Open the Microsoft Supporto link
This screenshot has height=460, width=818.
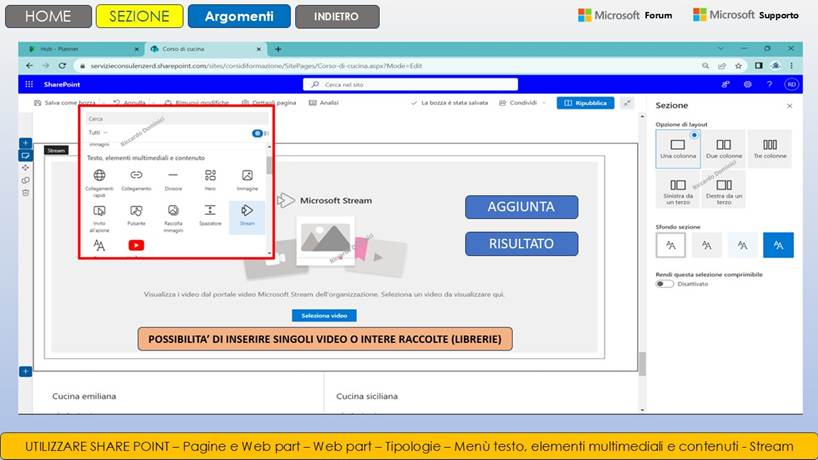click(x=745, y=15)
